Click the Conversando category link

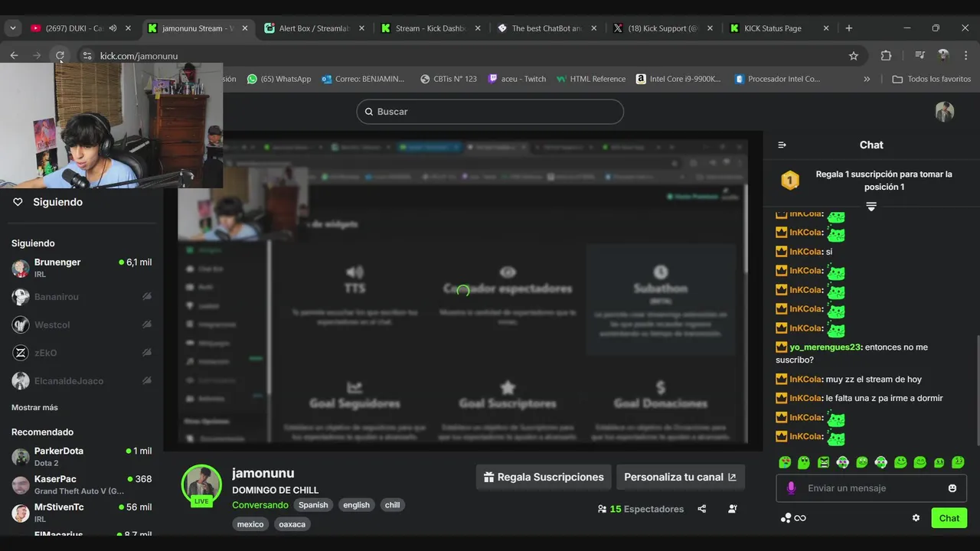tap(260, 505)
